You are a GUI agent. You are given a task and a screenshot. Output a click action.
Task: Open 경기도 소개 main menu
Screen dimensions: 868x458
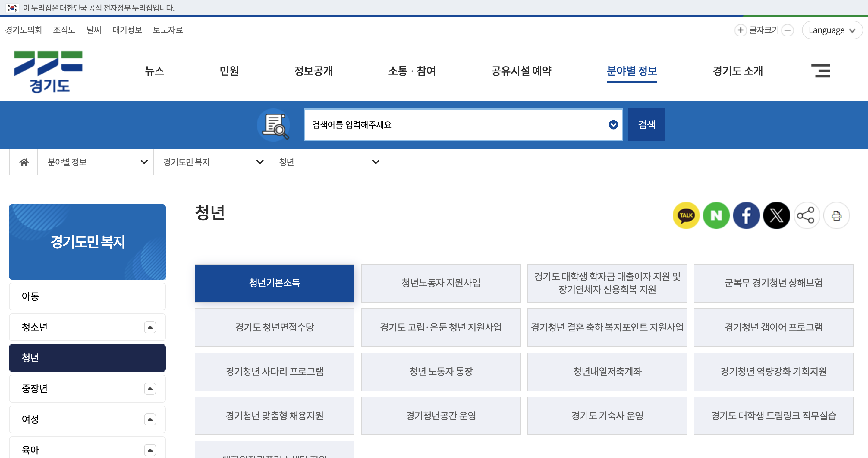[x=737, y=71]
